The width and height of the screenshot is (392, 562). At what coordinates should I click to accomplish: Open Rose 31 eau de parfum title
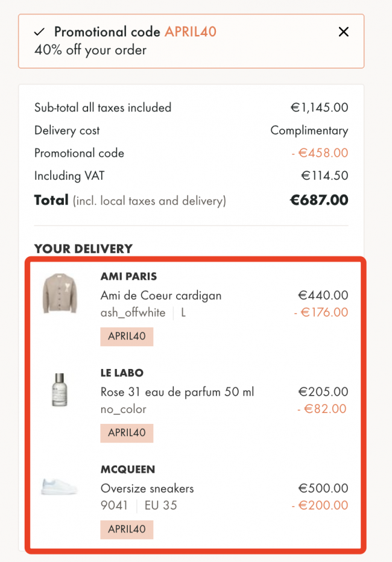tap(177, 392)
